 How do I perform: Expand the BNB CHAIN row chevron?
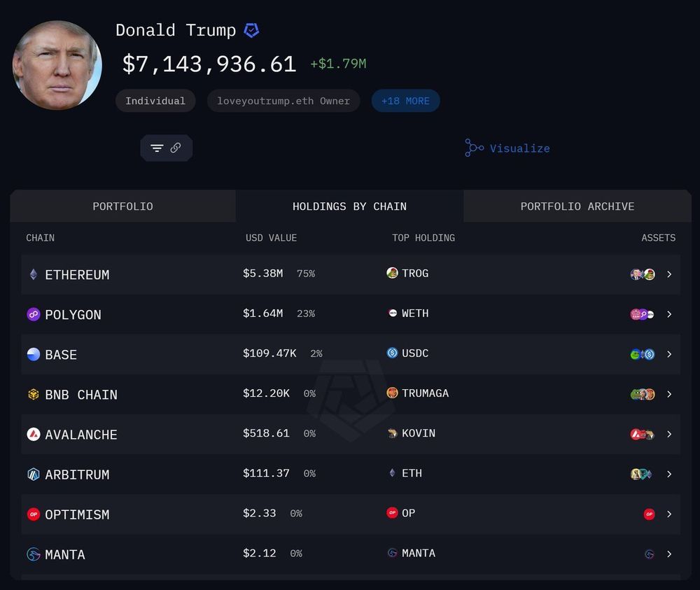[669, 394]
